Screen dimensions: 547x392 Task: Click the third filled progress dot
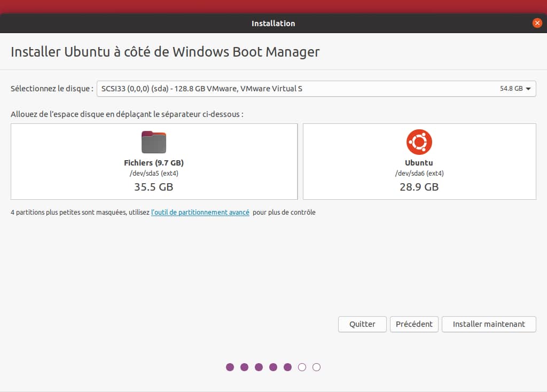pyautogui.click(x=259, y=367)
